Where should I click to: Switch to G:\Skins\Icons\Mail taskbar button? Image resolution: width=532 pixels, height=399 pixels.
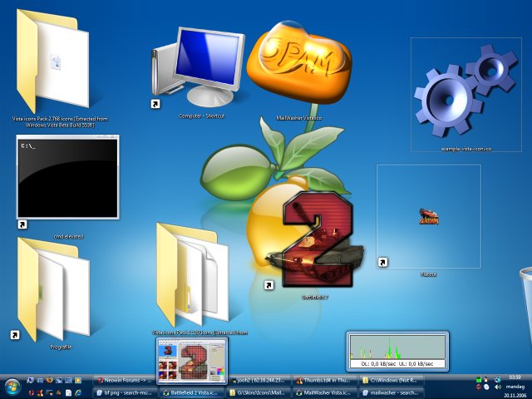[259, 392]
